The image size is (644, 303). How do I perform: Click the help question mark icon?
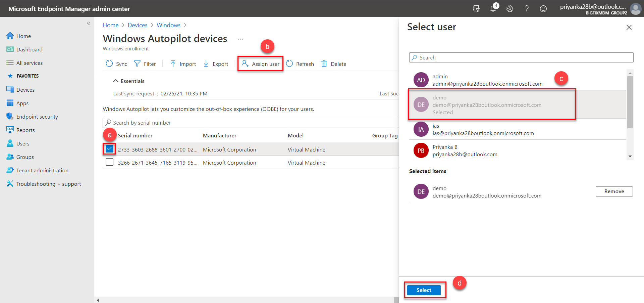point(527,9)
